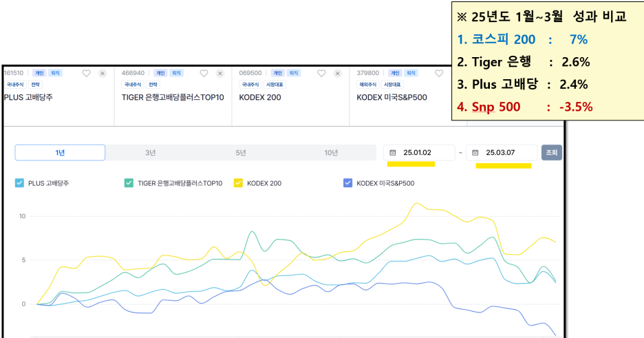Edit the end date 25.03.07 field
This screenshot has width=644, height=338.
click(x=502, y=153)
